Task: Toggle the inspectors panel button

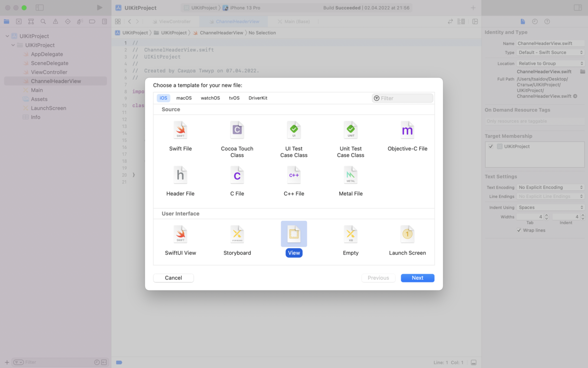Action: click(x=578, y=8)
